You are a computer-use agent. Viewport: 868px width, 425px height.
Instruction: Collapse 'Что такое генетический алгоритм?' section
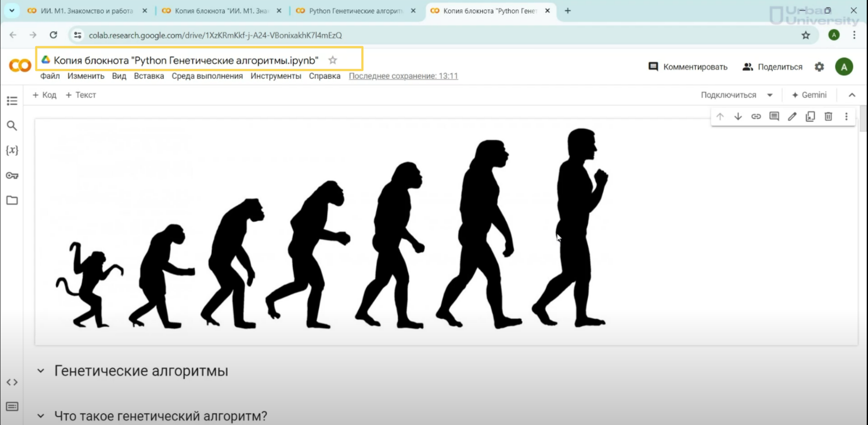(41, 416)
